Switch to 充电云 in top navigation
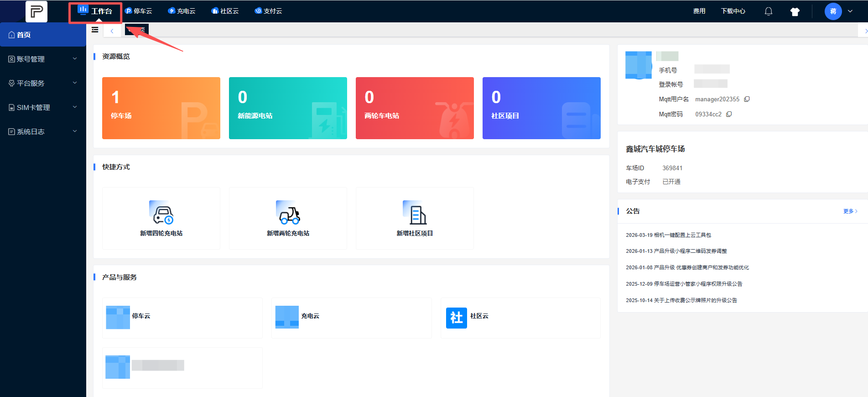 (182, 11)
